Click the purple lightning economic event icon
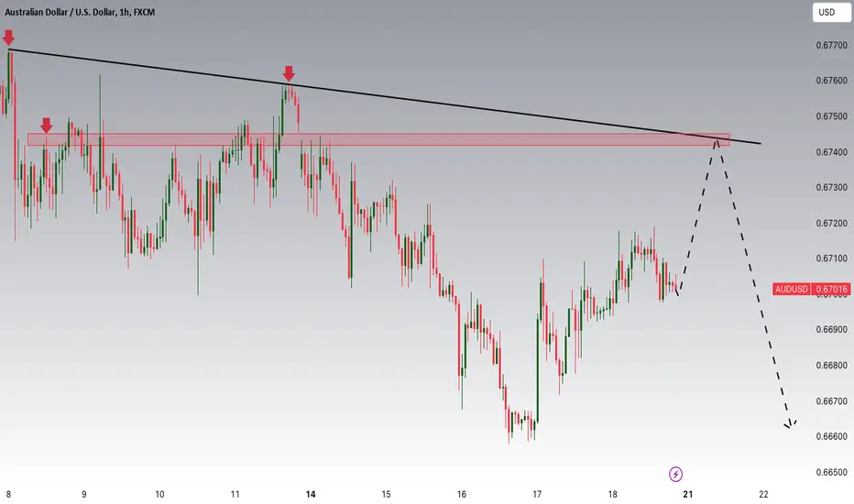Image resolution: width=854 pixels, height=504 pixels. (675, 474)
